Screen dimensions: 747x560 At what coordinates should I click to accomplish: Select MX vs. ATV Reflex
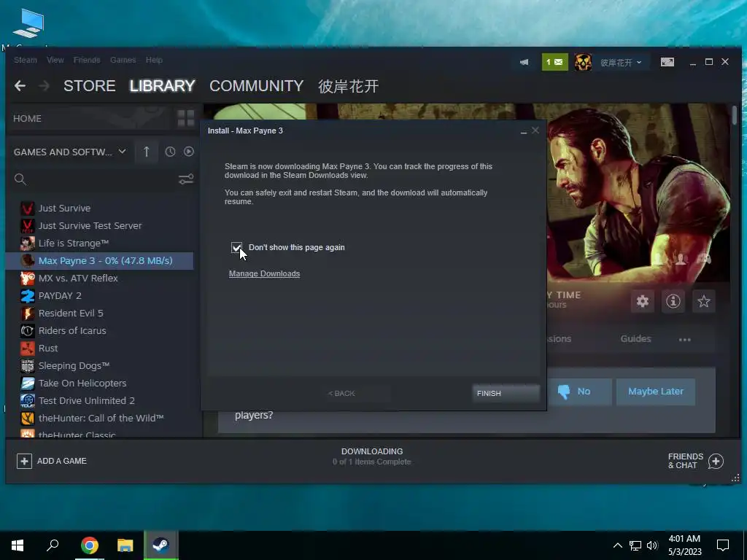tap(100, 278)
